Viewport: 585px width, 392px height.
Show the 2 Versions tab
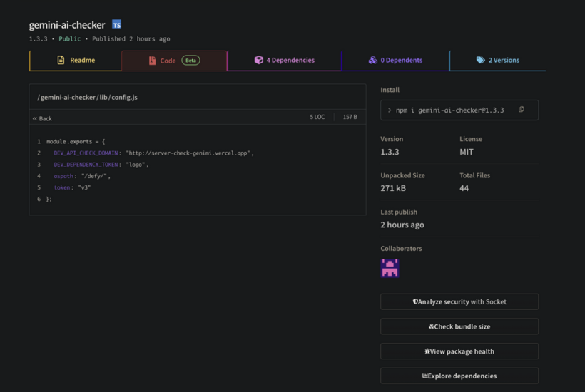click(497, 61)
